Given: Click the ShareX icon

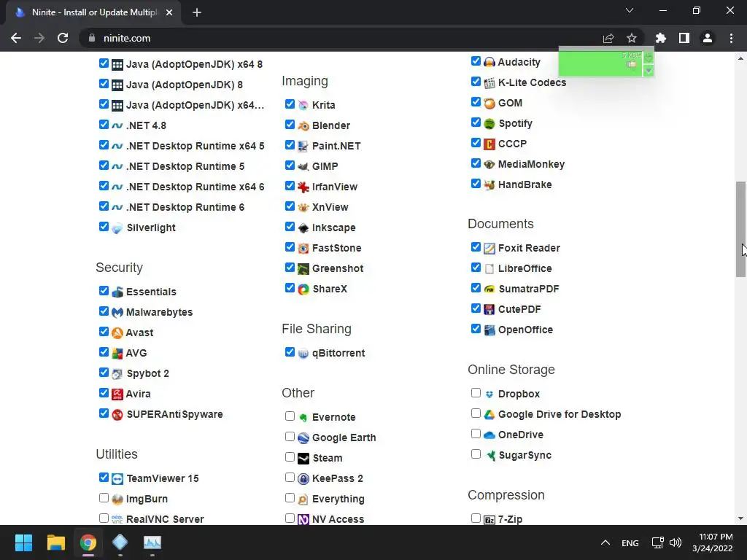Looking at the screenshot, I should (303, 289).
